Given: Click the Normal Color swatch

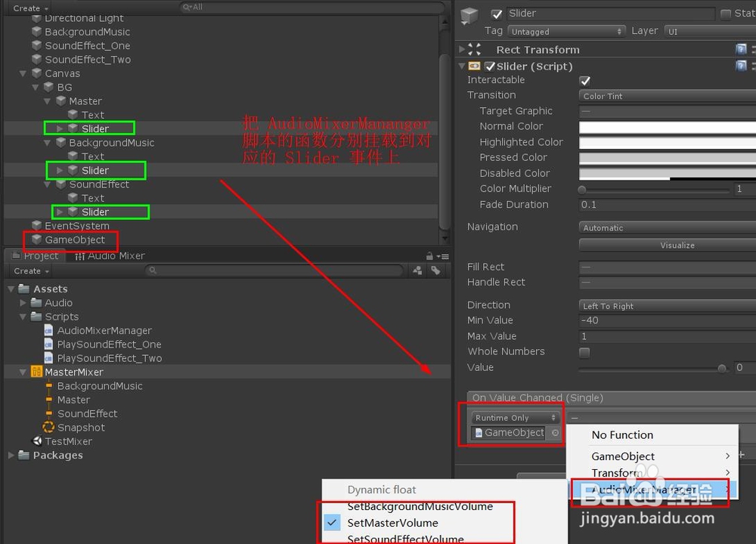Looking at the screenshot, I should click(x=668, y=127).
